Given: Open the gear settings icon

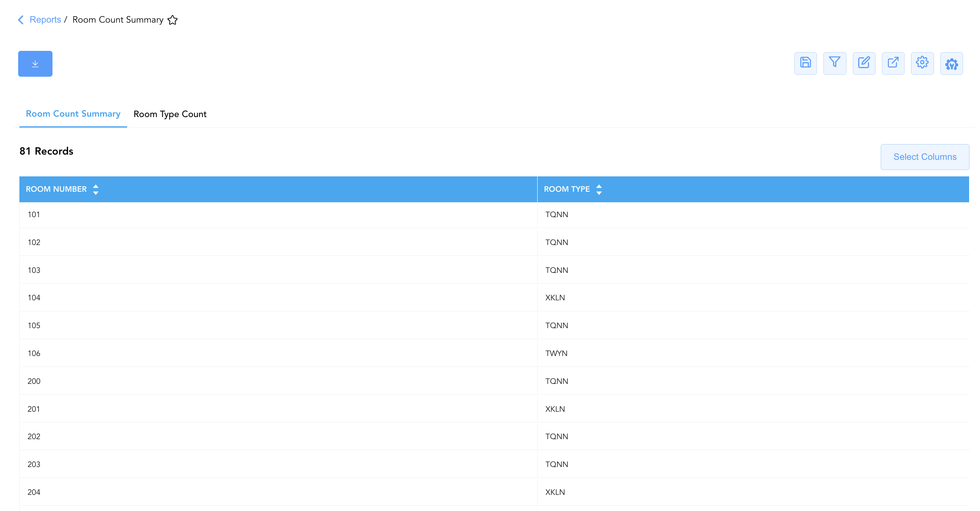Looking at the screenshot, I should [922, 63].
